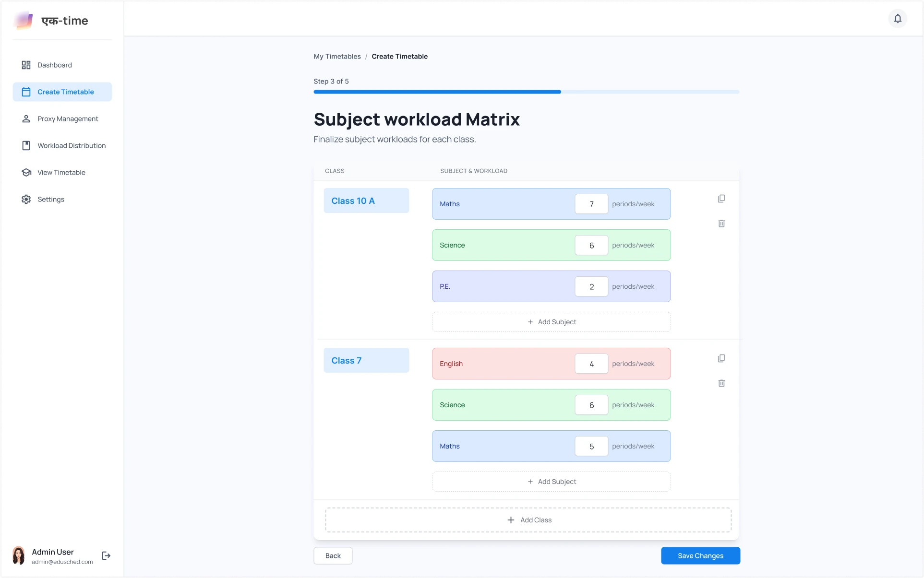Viewport: 924px width, 578px height.
Task: Click the Proxy Management person icon
Action: [x=26, y=118]
